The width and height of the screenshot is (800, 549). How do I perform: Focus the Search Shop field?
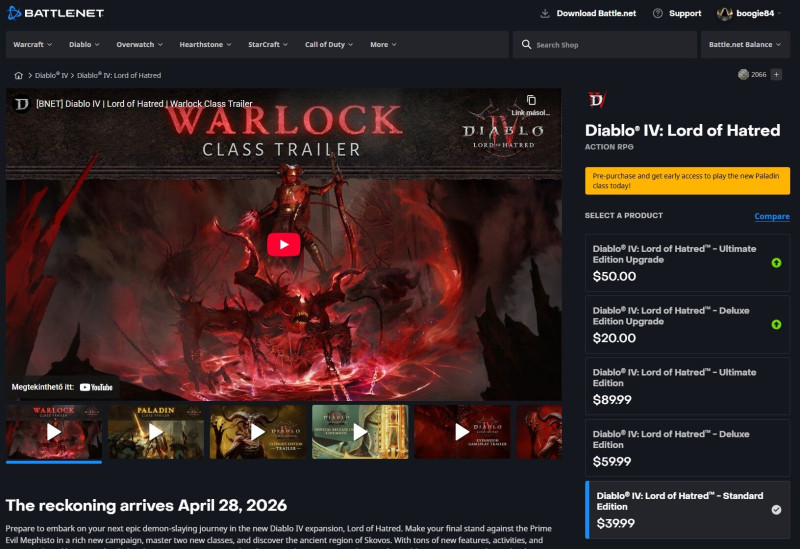pos(605,44)
